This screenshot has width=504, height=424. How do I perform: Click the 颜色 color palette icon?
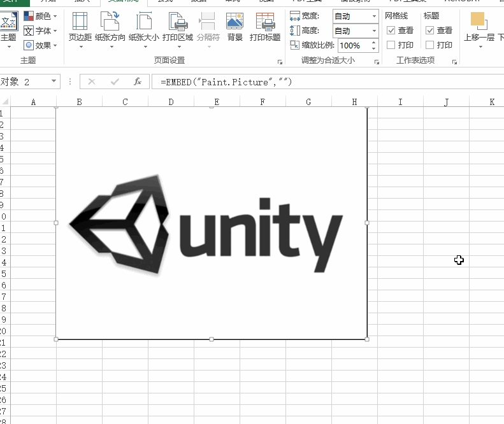tap(29, 16)
